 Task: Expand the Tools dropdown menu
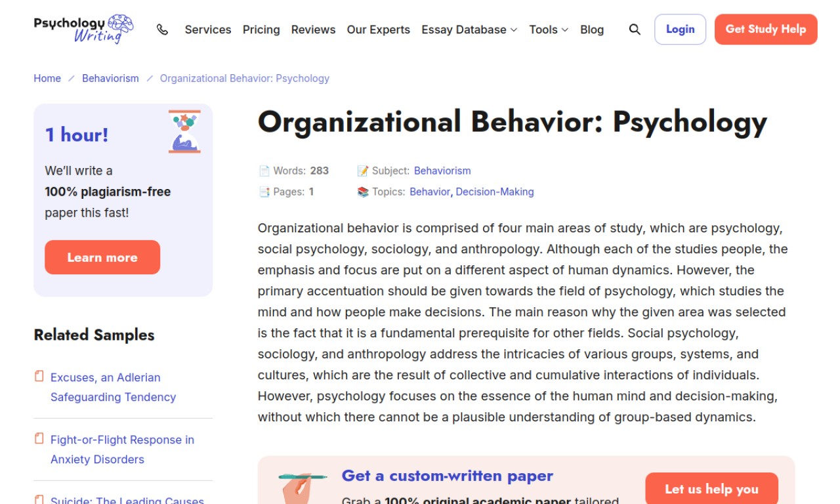point(549,30)
